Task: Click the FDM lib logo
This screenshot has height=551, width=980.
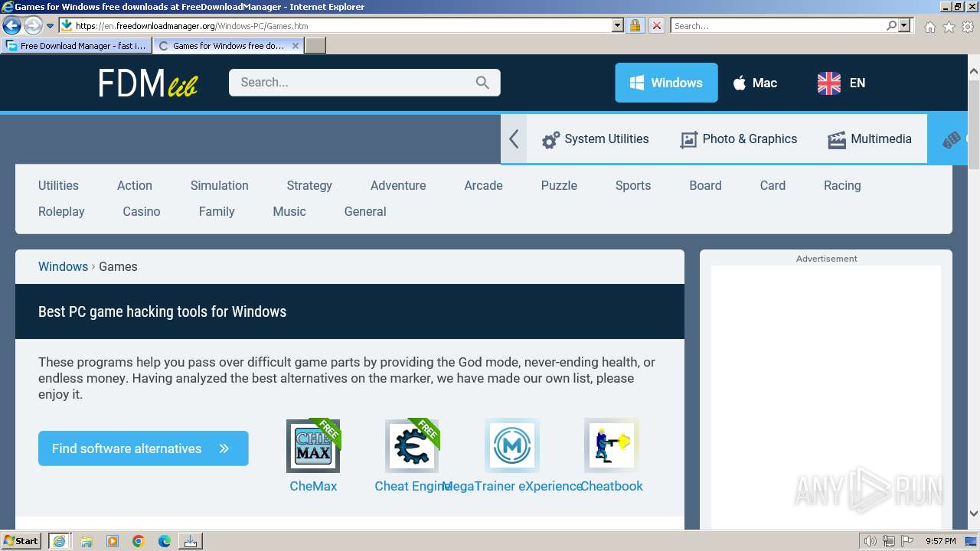Action: [x=148, y=83]
